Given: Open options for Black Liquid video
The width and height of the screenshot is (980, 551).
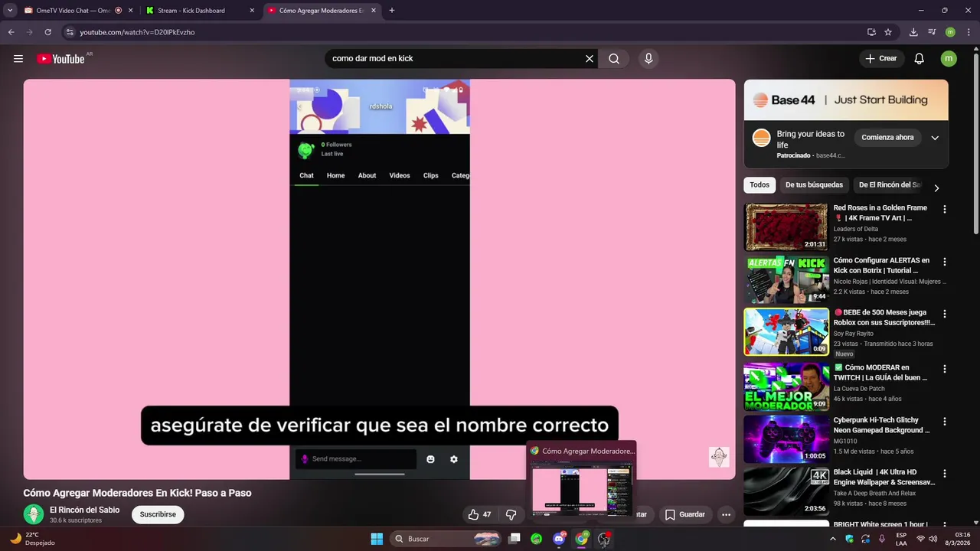Looking at the screenshot, I should tap(944, 474).
